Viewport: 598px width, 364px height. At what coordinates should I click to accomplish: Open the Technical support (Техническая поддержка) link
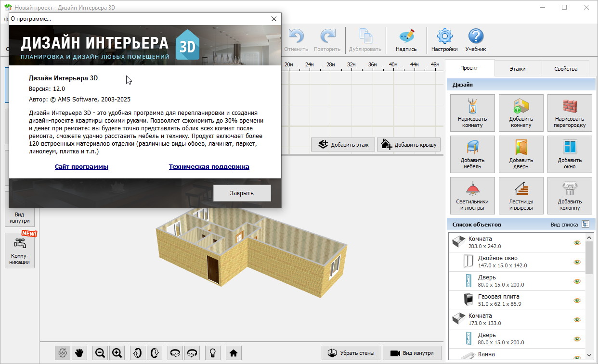pyautogui.click(x=209, y=167)
